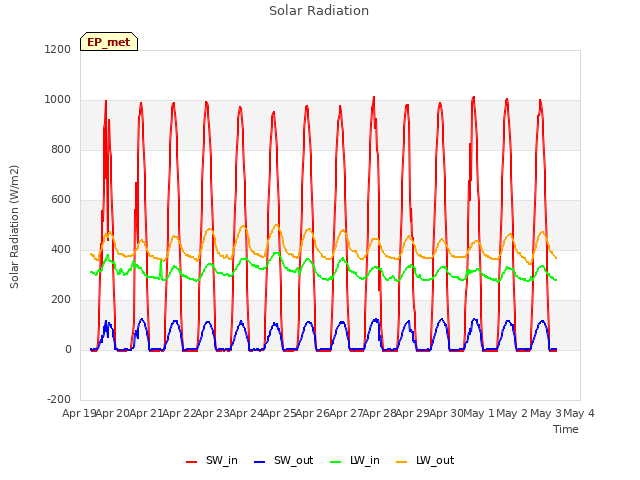640x480 pixels.
Task: Click the blue SW_out legend swatch
Action: pyautogui.click(x=260, y=462)
